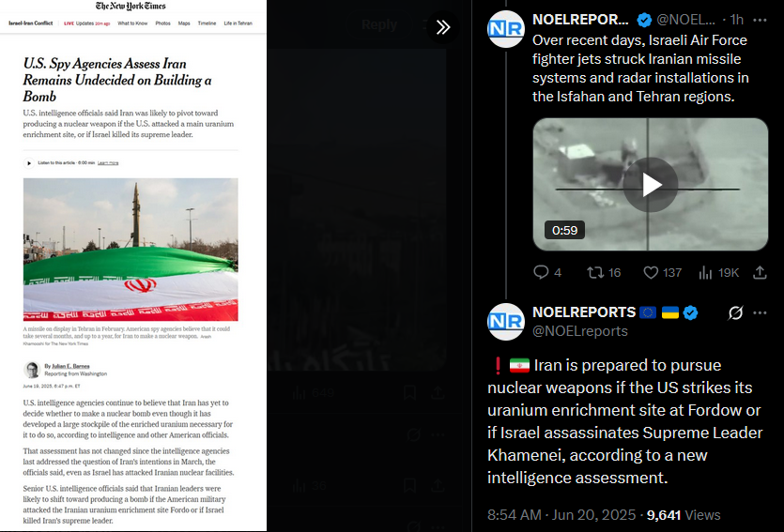Click The New York Times masthead in the image

point(131,6)
